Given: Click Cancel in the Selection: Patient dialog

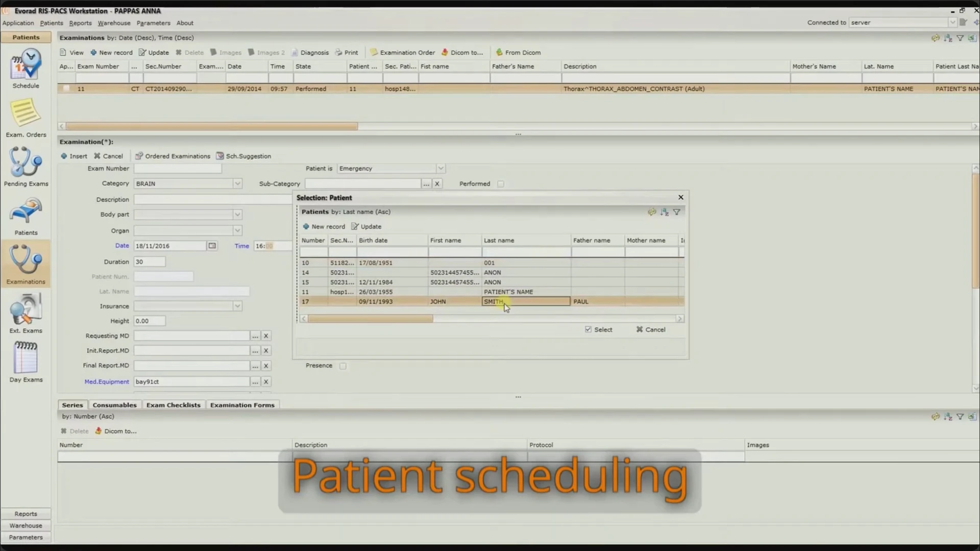Looking at the screenshot, I should [651, 330].
